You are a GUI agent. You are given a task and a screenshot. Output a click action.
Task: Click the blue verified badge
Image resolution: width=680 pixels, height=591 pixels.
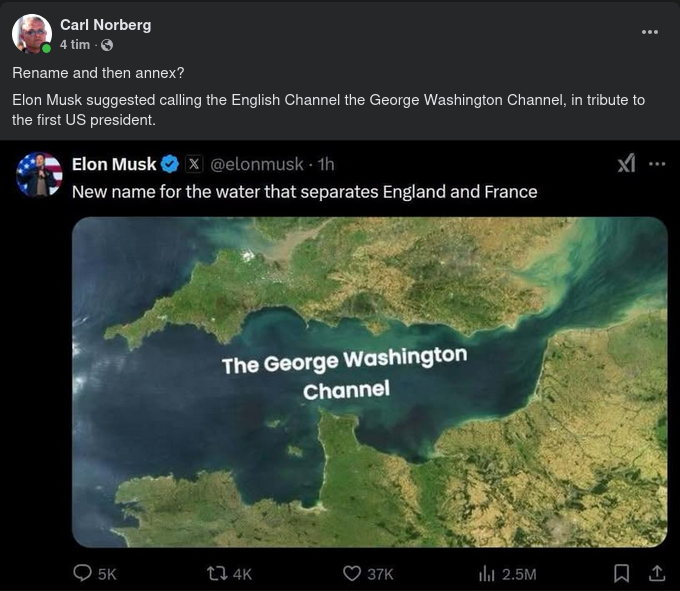point(170,164)
